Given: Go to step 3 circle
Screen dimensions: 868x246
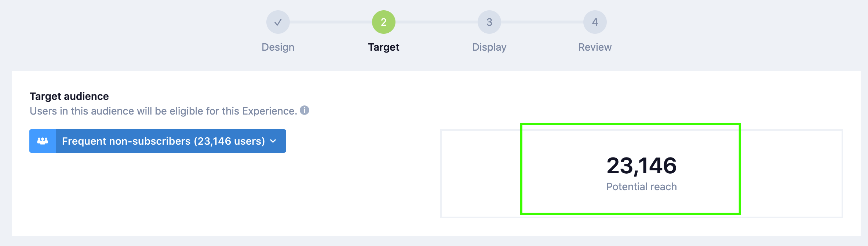Looking at the screenshot, I should point(489,22).
